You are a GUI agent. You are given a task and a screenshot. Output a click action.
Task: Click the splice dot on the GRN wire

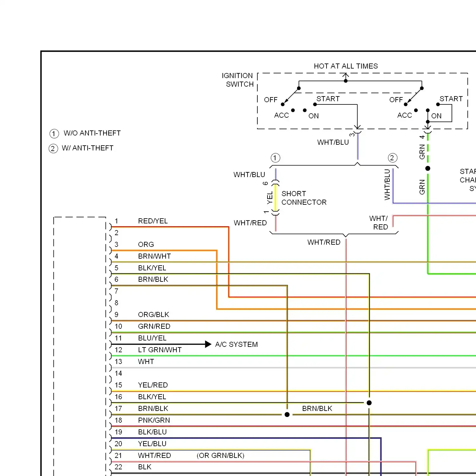428,168
